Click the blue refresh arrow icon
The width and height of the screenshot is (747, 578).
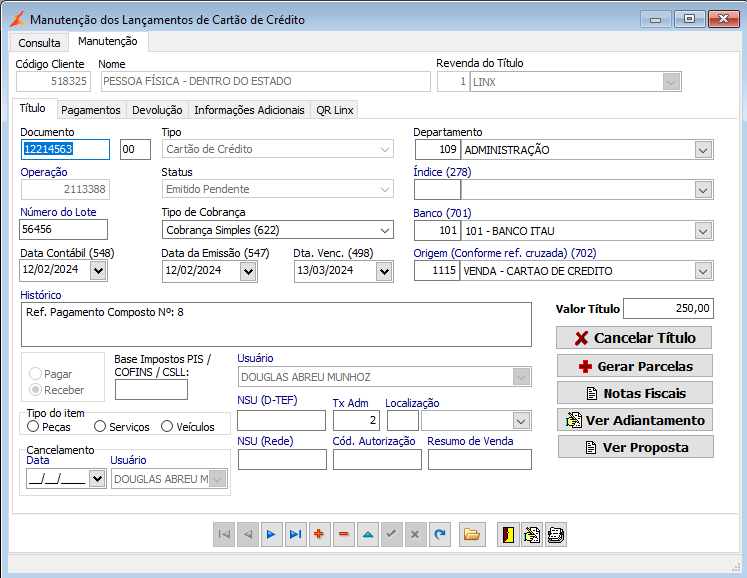pos(441,535)
